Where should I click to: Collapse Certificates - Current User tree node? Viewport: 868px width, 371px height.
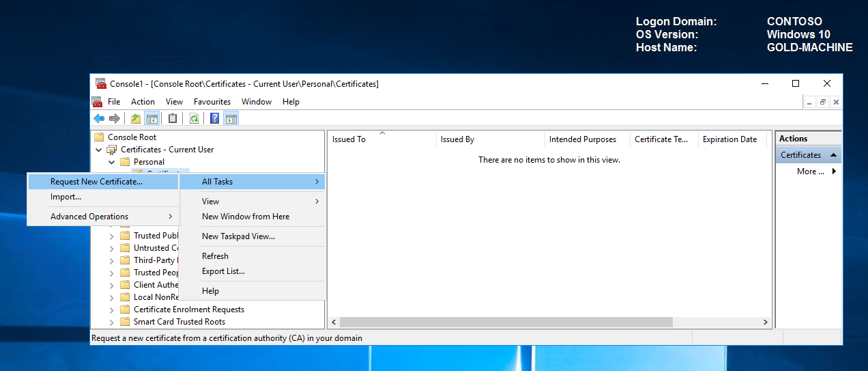[99, 149]
